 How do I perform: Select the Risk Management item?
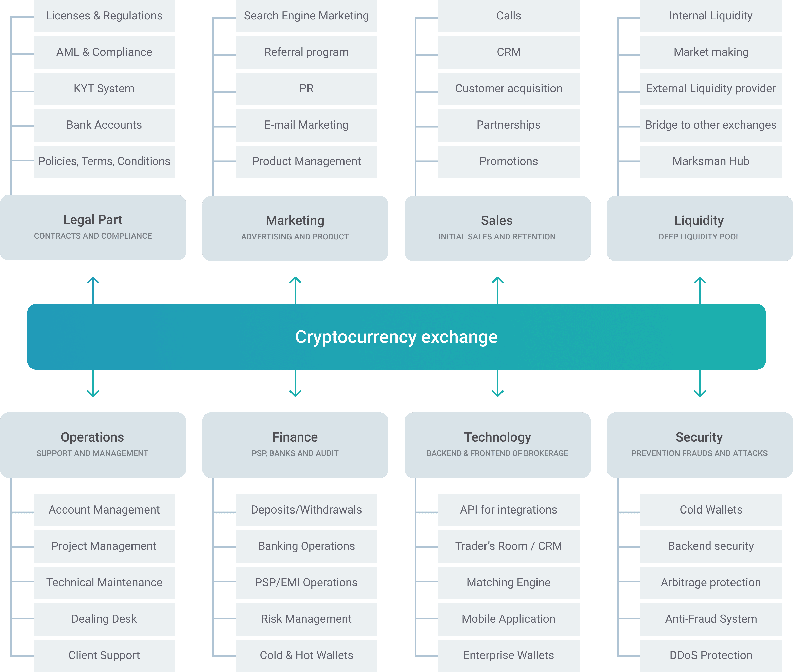pos(306,619)
